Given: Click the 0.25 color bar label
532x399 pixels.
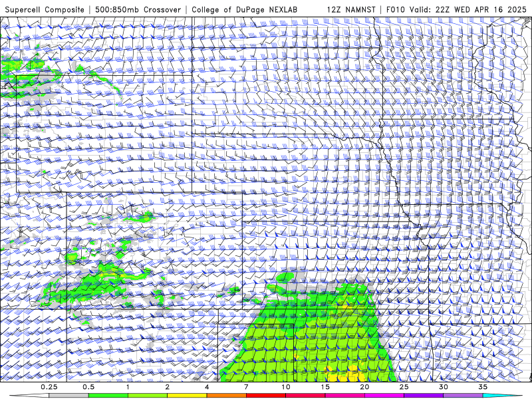Looking at the screenshot, I should 49,387.
